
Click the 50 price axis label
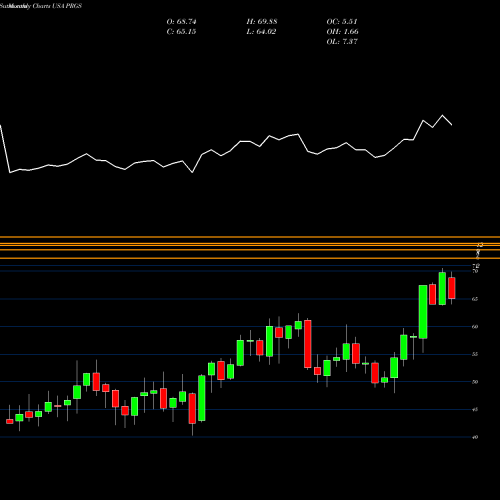[x=475, y=382]
